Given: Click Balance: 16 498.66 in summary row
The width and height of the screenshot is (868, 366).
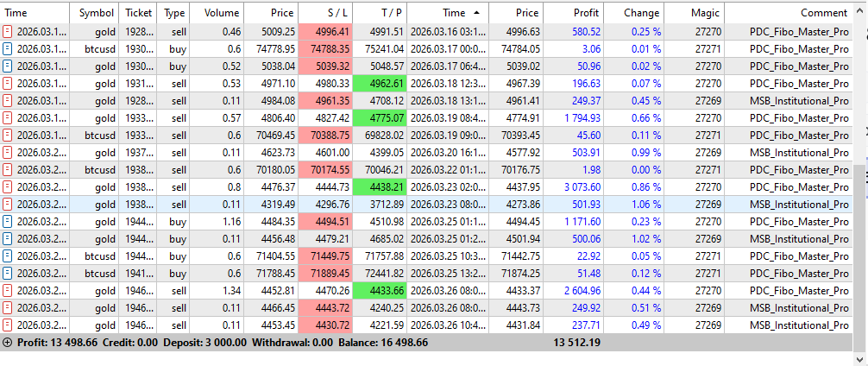Looking at the screenshot, I should pyautogui.click(x=383, y=343).
